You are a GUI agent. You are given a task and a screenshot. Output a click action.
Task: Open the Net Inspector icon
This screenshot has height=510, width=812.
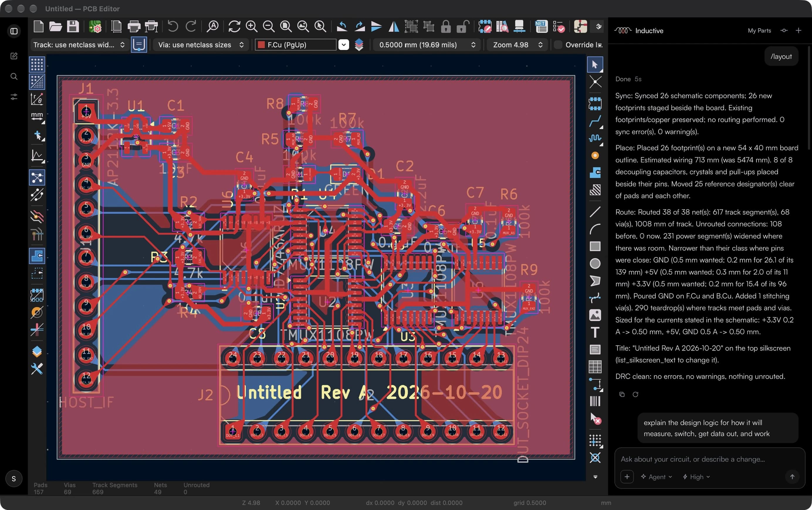click(x=542, y=26)
